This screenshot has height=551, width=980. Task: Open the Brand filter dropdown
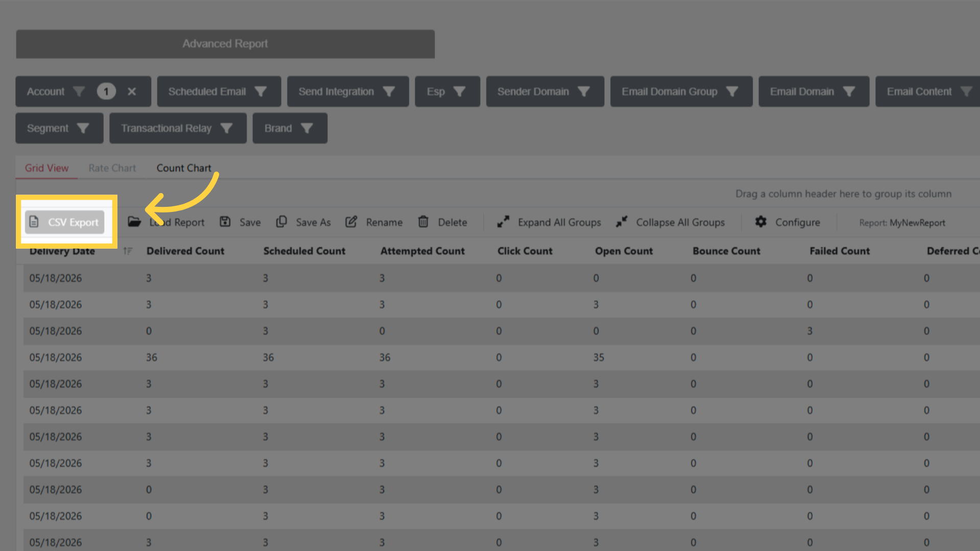pos(290,128)
